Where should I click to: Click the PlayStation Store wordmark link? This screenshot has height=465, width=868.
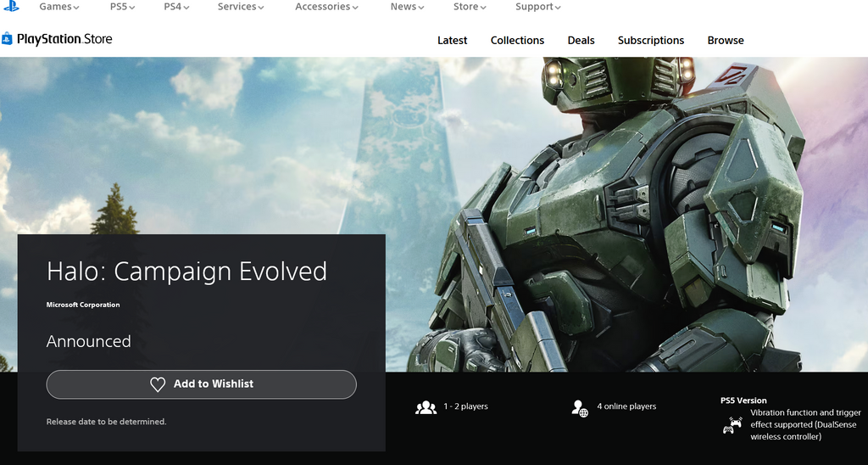point(64,39)
